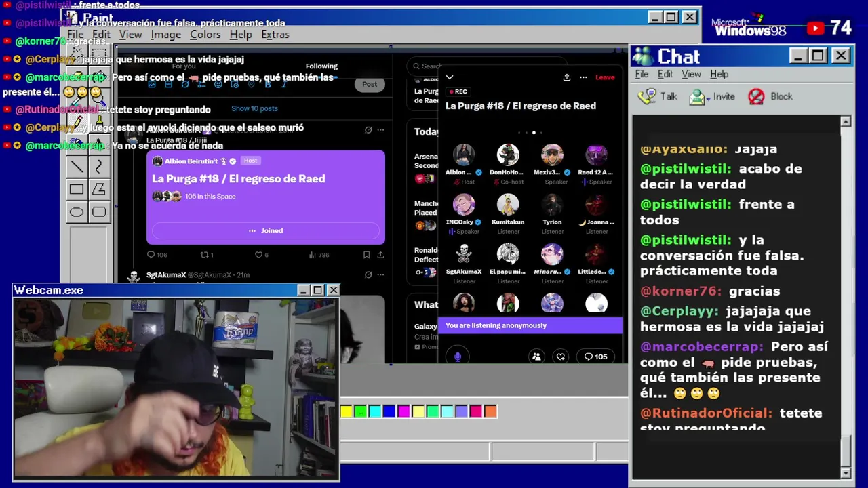This screenshot has width=868, height=488.
Task: Open the View menu in the Chat window
Action: coord(691,75)
